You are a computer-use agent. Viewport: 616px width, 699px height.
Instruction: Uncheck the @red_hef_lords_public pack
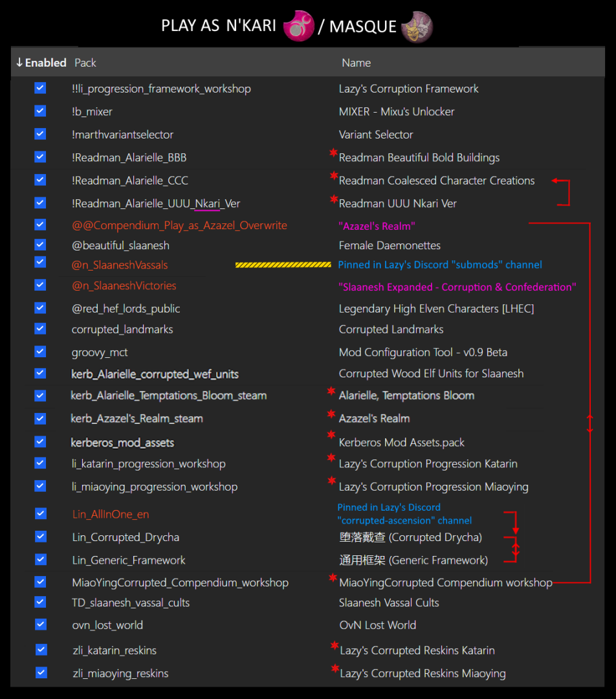pyautogui.click(x=40, y=307)
